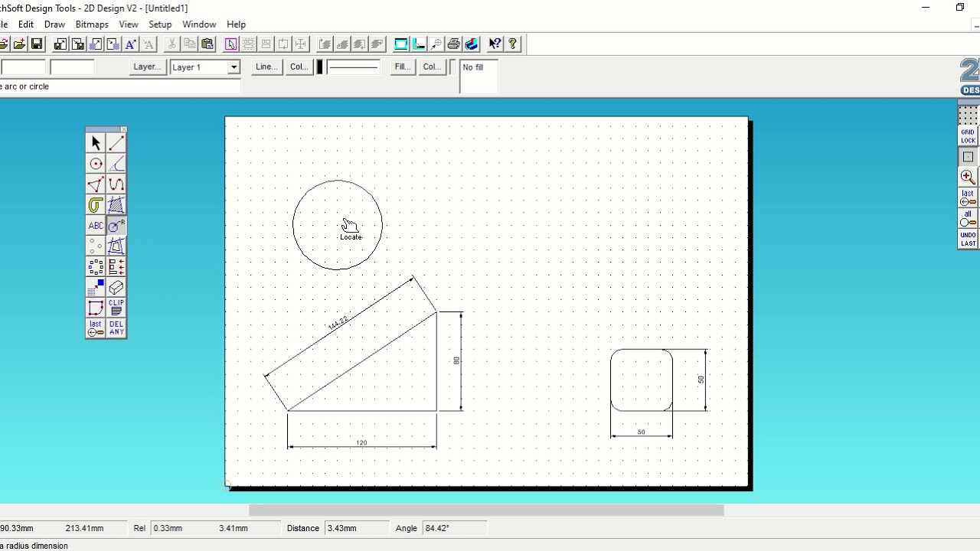Image resolution: width=980 pixels, height=551 pixels.
Task: Click the Angle value 84.42° field
Action: click(x=455, y=528)
